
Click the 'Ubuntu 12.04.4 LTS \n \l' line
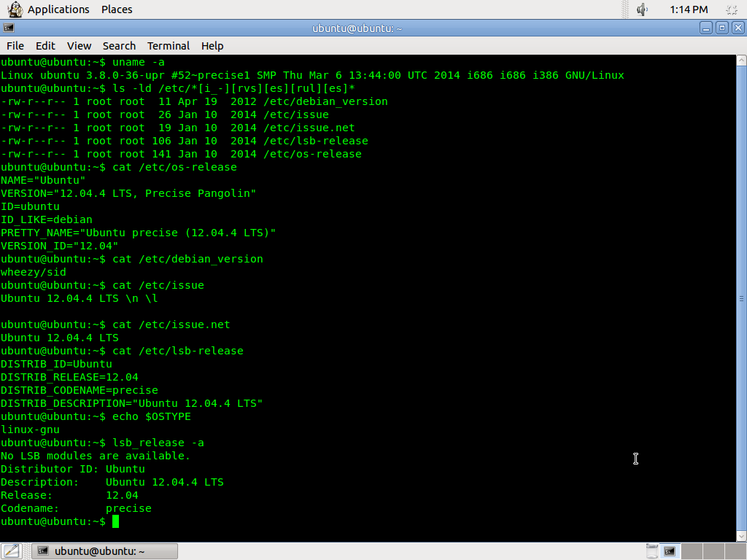click(x=79, y=298)
